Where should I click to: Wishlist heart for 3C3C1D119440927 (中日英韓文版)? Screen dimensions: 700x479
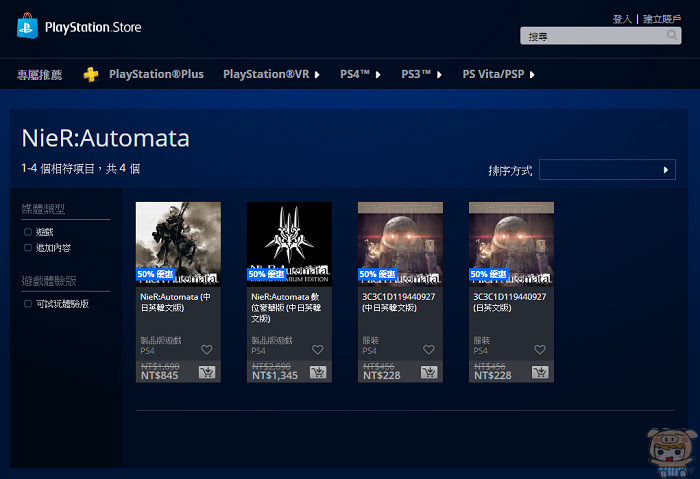pyautogui.click(x=429, y=350)
